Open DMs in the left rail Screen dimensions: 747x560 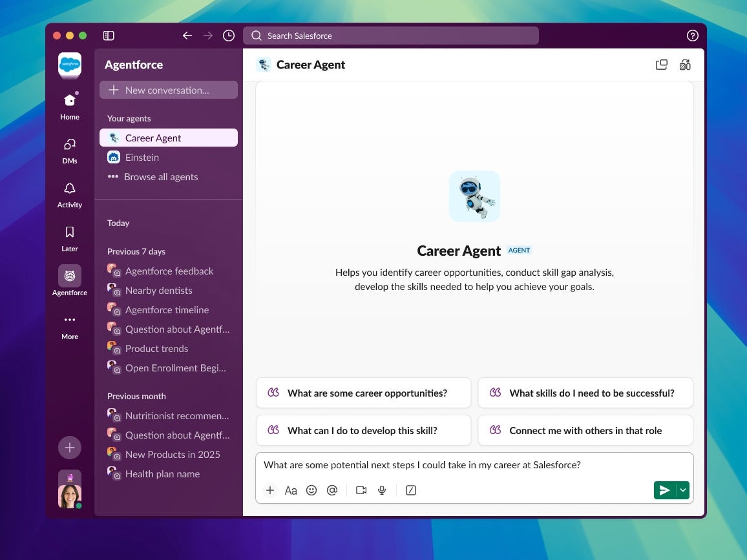pos(70,150)
